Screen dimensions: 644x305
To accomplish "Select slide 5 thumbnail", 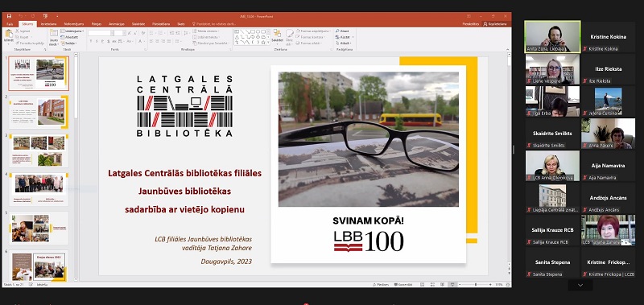I will [x=39, y=228].
